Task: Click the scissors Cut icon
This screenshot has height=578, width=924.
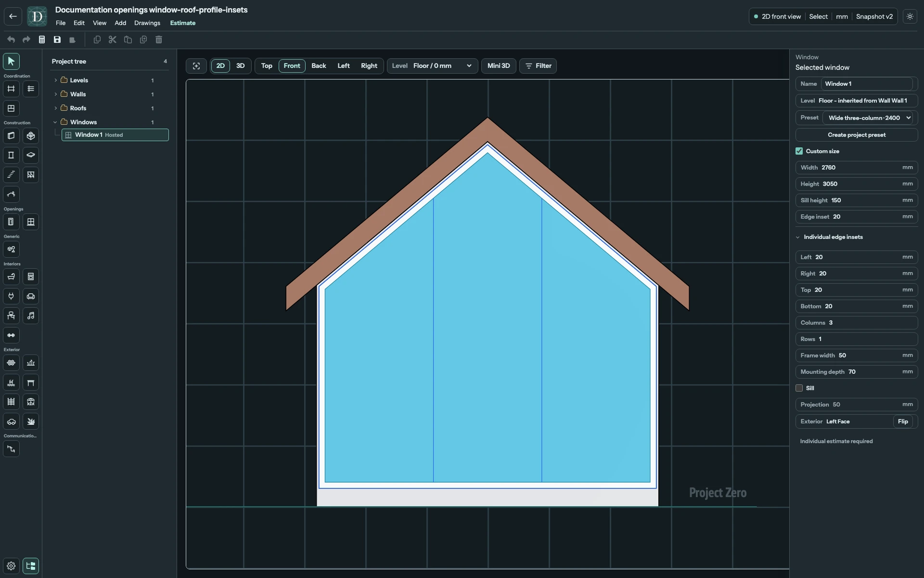Action: pos(113,39)
